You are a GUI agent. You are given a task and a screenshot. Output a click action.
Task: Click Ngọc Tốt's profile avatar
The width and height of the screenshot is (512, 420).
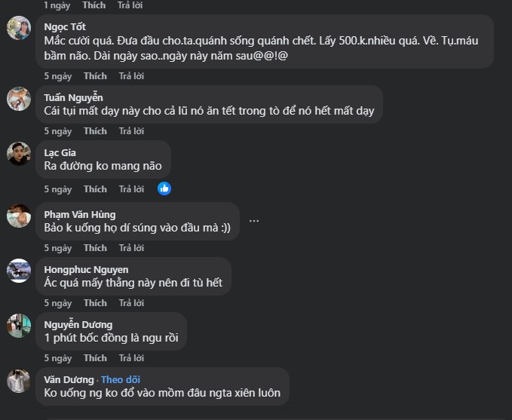[x=19, y=28]
